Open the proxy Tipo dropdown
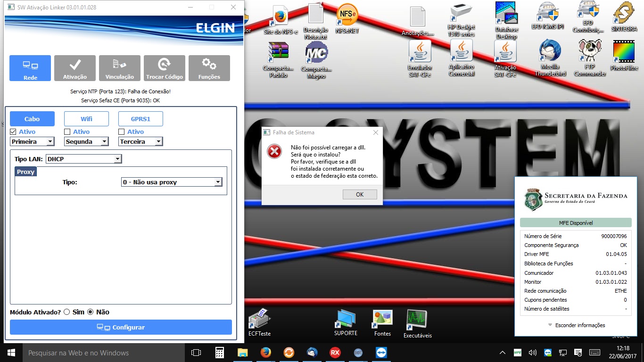Image resolution: width=644 pixels, height=362 pixels. point(172,182)
